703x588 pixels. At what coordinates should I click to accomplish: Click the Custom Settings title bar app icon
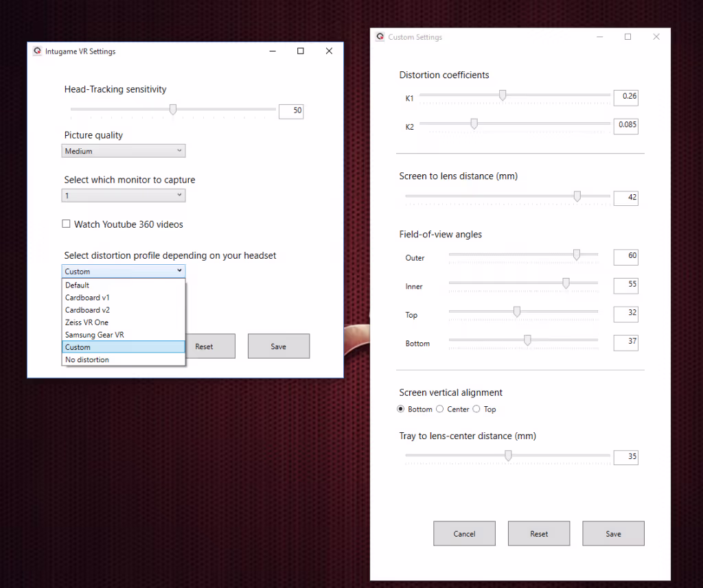click(380, 37)
